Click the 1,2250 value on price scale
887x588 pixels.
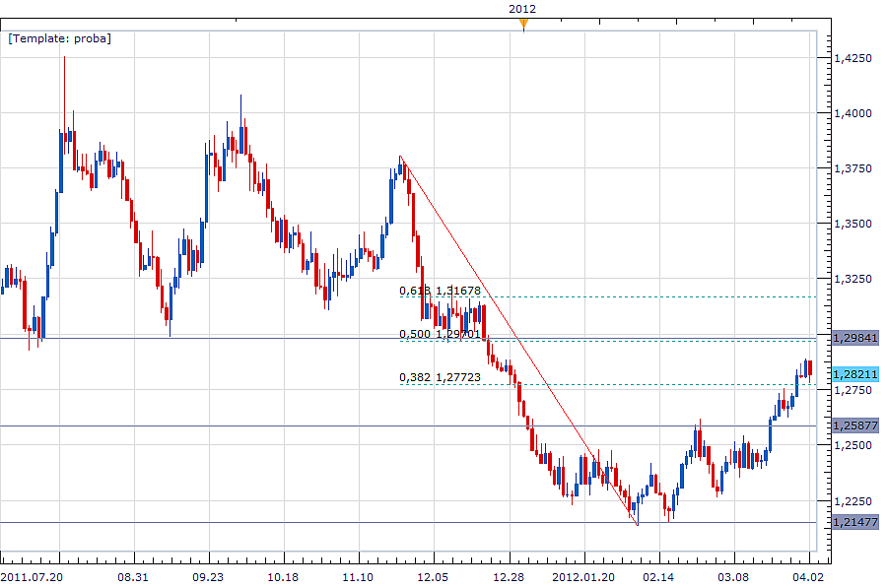[x=852, y=500]
